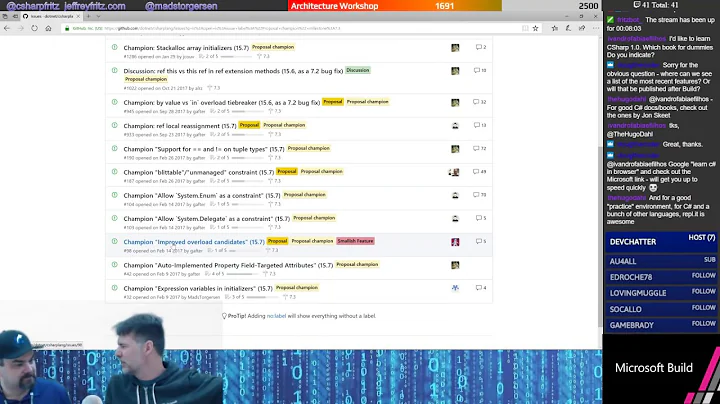Select the GitHub issues tab
Image resolution: width=720 pixels, height=404 pixels.
pos(51,16)
